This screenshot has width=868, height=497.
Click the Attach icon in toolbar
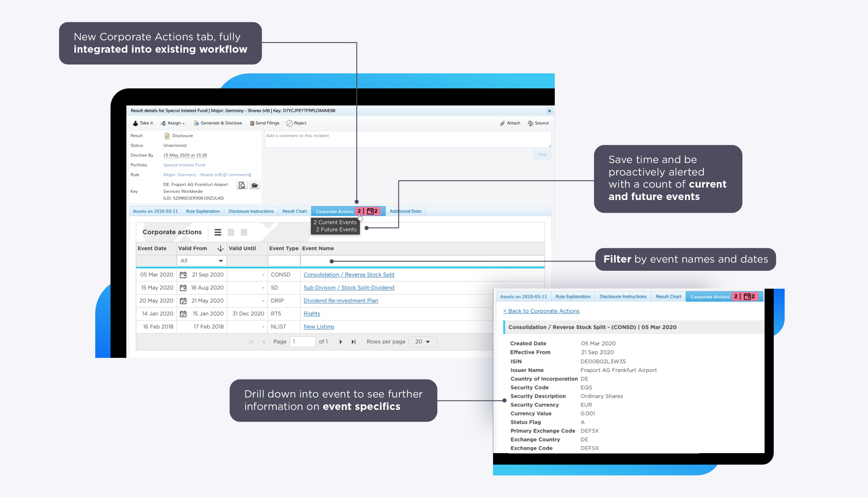coord(501,124)
